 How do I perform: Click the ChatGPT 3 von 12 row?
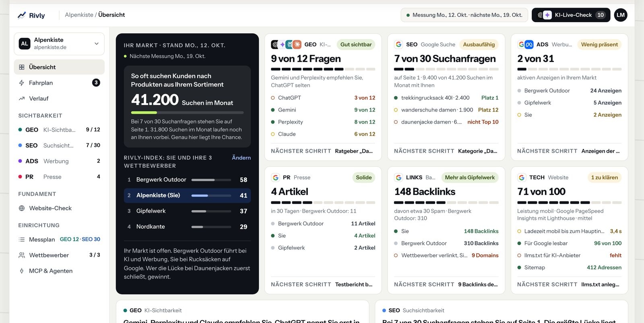pyautogui.click(x=323, y=98)
